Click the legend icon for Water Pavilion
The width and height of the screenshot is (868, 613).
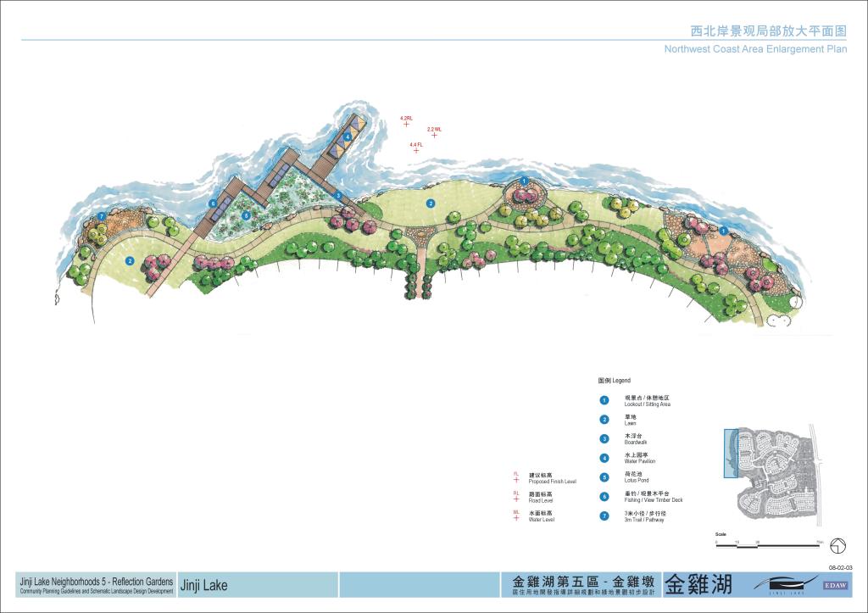[604, 458]
